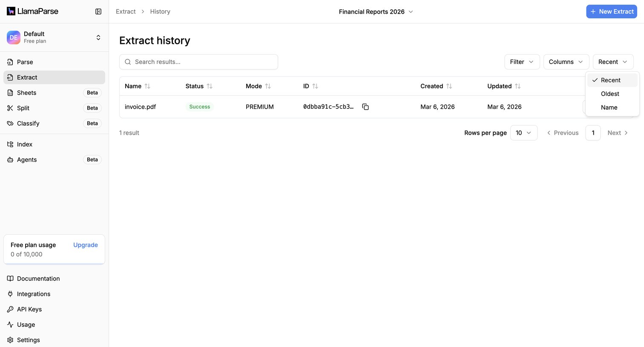Focus the Search results input field
This screenshot has width=644, height=347.
click(198, 62)
